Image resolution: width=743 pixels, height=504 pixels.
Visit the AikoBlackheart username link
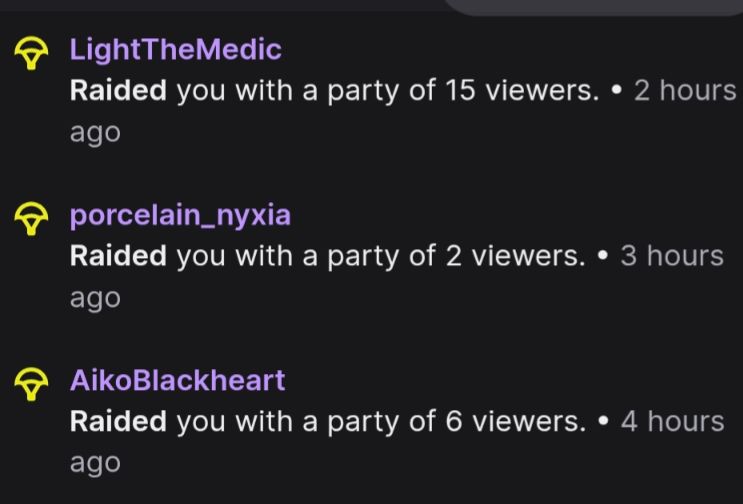pos(178,380)
